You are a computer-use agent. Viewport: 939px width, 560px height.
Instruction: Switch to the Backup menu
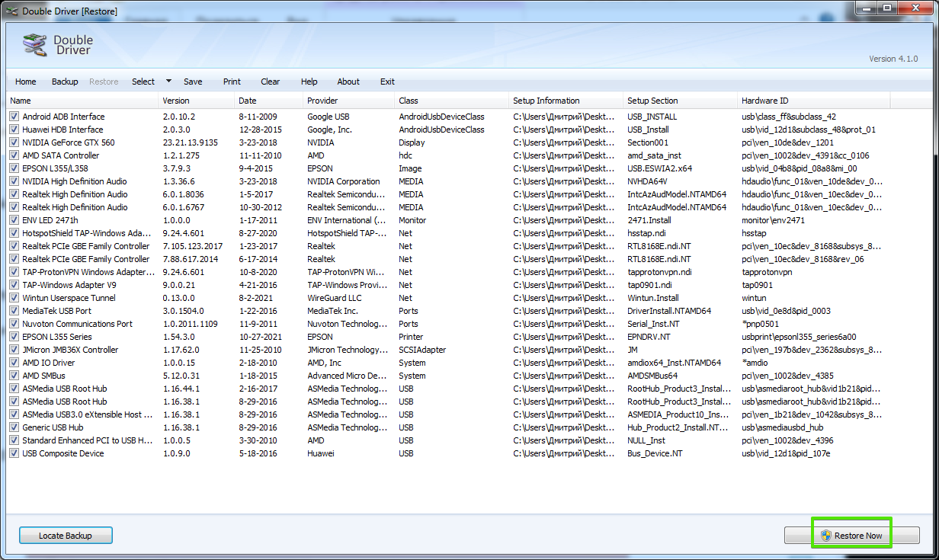coord(65,82)
